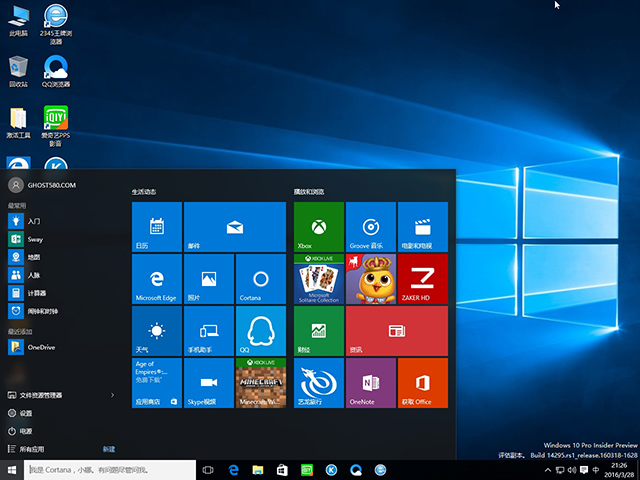Viewport: 640px width, 480px height.
Task: Click Power in the Start menu
Action: tap(26, 431)
